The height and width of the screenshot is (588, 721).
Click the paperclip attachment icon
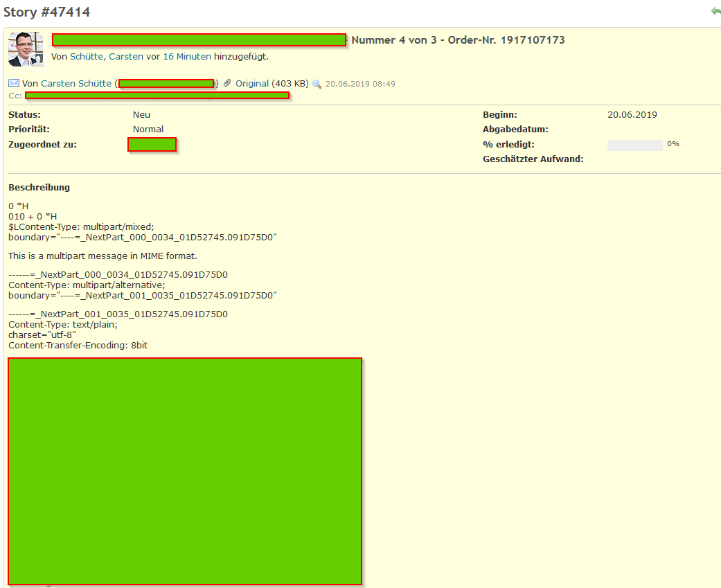click(227, 83)
